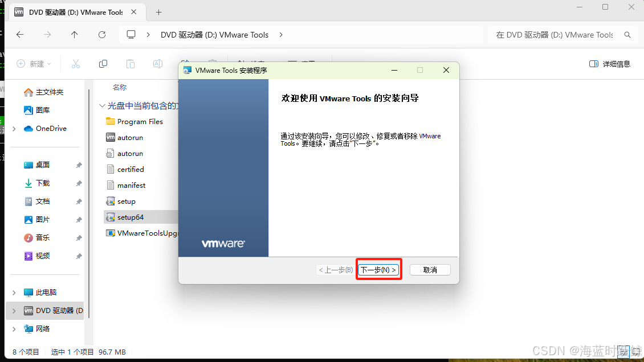The height and width of the screenshot is (362, 644).
Task: Expand the OneDrive tree node
Action: tap(14, 129)
